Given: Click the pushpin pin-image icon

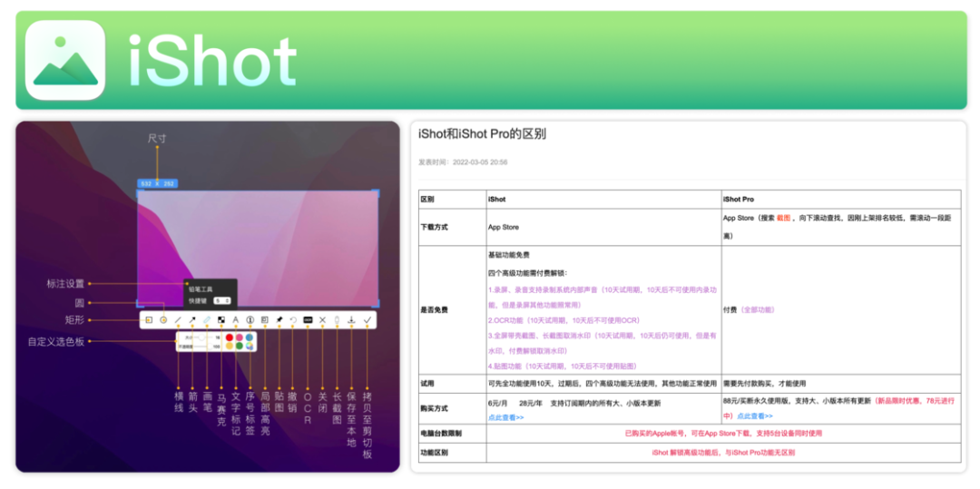Looking at the screenshot, I should 279,319.
